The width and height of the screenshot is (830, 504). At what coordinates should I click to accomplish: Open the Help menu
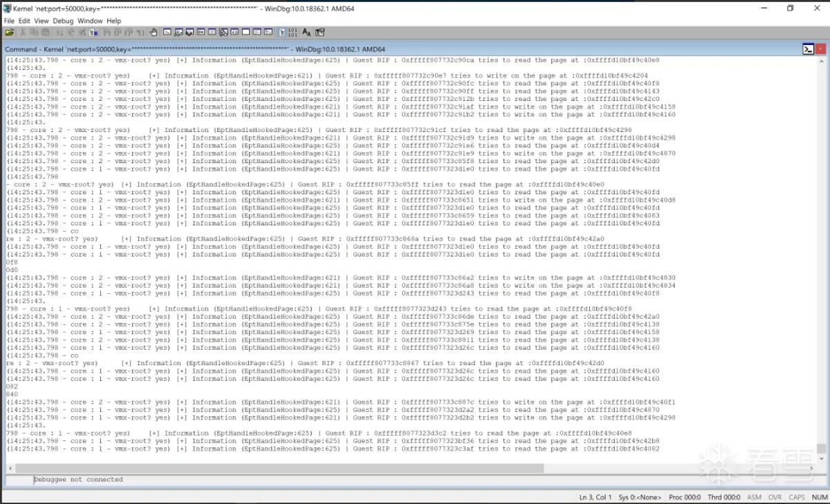113,21
